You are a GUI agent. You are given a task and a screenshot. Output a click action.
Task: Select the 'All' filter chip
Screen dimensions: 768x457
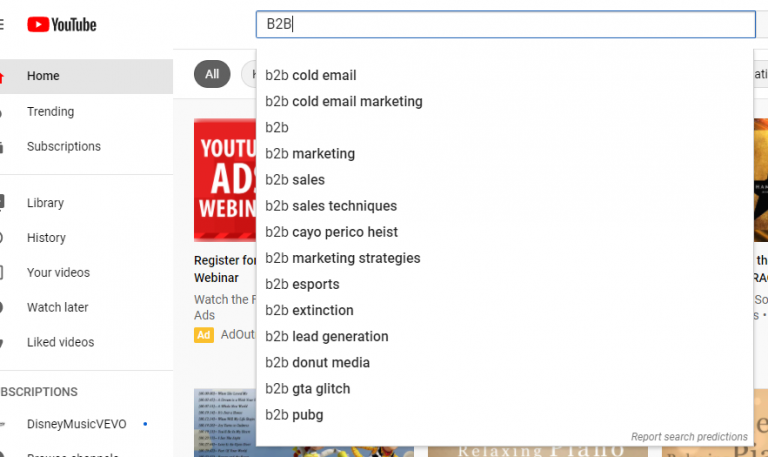coord(212,74)
